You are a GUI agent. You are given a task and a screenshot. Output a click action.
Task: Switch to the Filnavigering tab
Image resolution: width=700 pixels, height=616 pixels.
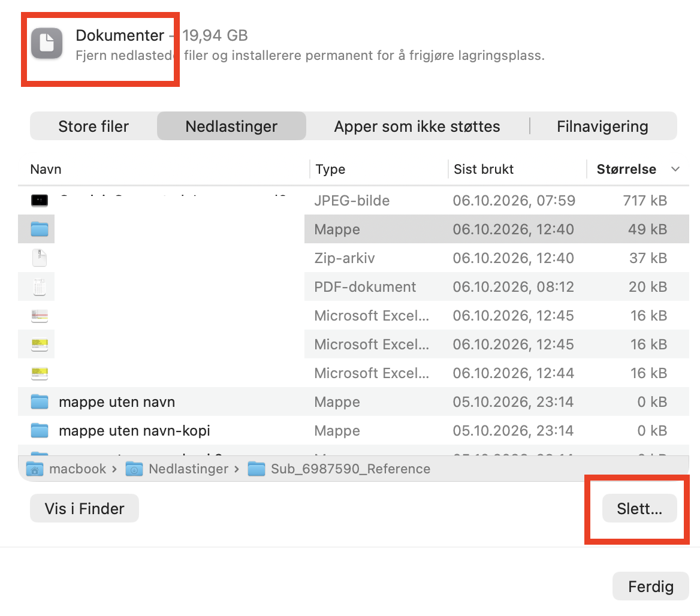pyautogui.click(x=603, y=126)
